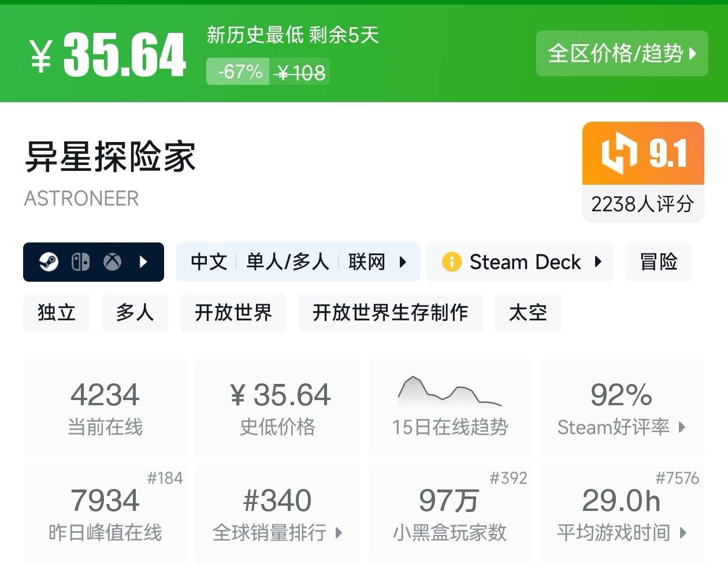Expand the Steam好评率 arrow
Viewport: 728px width, 564px height.
tap(682, 428)
